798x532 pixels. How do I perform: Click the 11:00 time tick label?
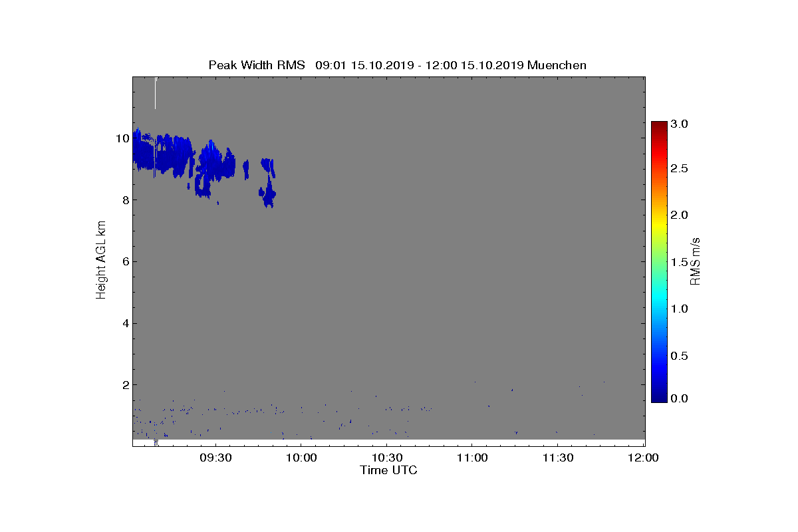click(471, 458)
